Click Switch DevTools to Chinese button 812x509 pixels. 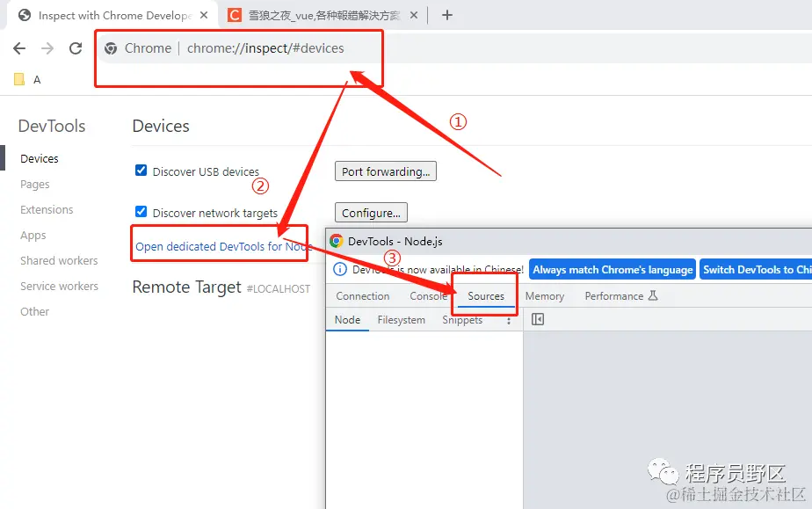click(756, 270)
